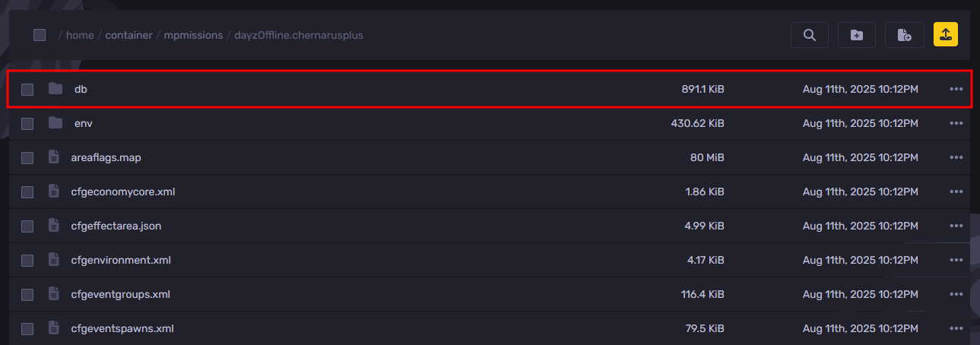Tick the select-all checkbox in the breadcrumb bar
The width and height of the screenshot is (980, 345).
40,35
